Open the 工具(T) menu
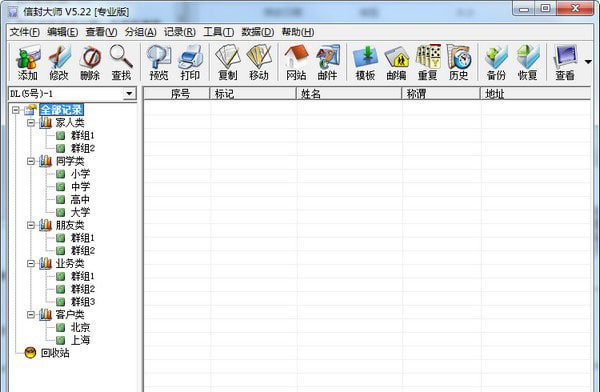600x392 pixels. point(218,32)
